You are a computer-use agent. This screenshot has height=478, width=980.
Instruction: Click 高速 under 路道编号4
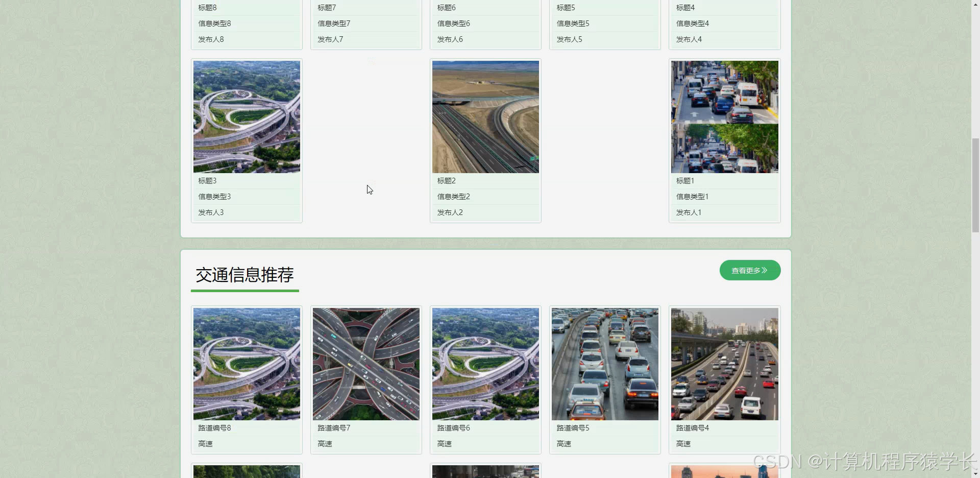click(x=683, y=444)
